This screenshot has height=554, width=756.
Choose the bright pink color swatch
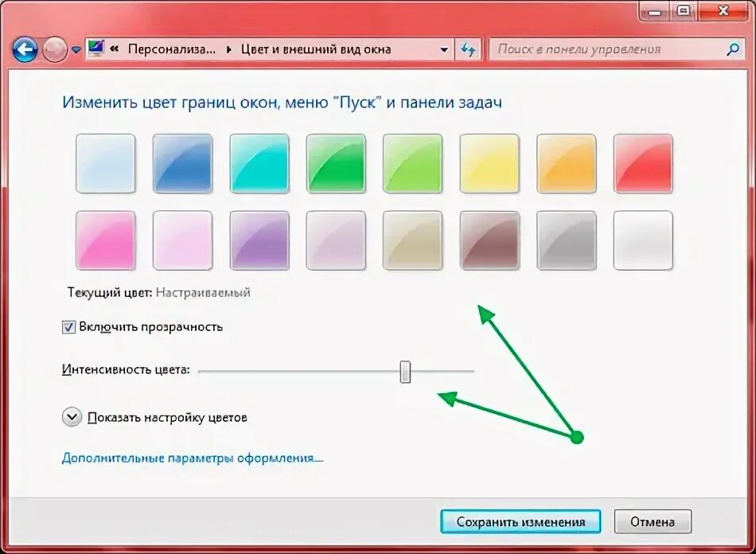(x=106, y=240)
